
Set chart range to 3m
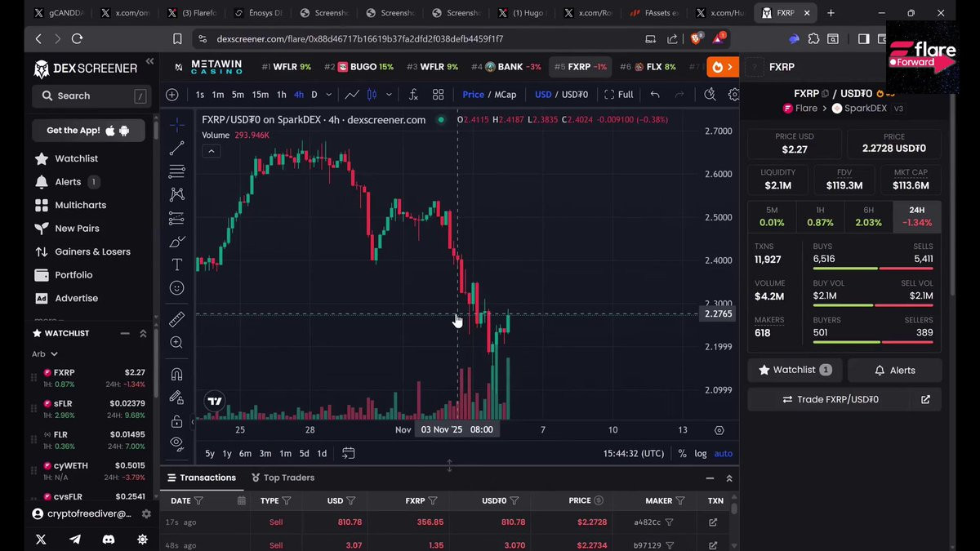pos(265,453)
